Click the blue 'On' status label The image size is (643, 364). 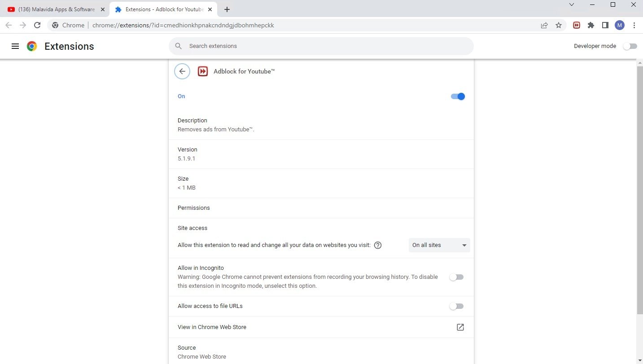[x=181, y=96]
